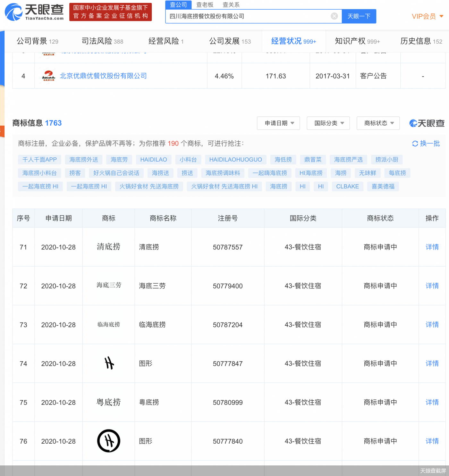Screen dimensions: 449x476
Task: Click the 天眼查 logo beside trademark filters
Action: point(427,123)
